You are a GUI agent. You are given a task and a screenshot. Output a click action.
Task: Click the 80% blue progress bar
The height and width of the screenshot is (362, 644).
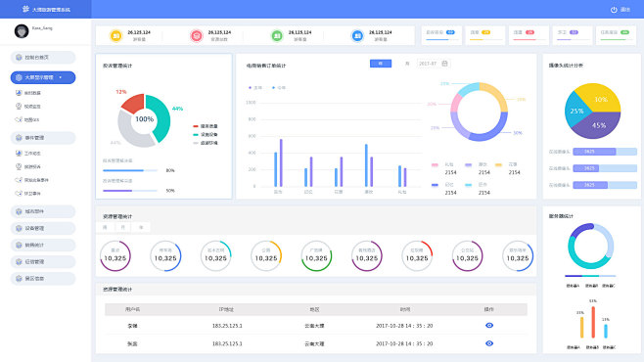coord(130,170)
